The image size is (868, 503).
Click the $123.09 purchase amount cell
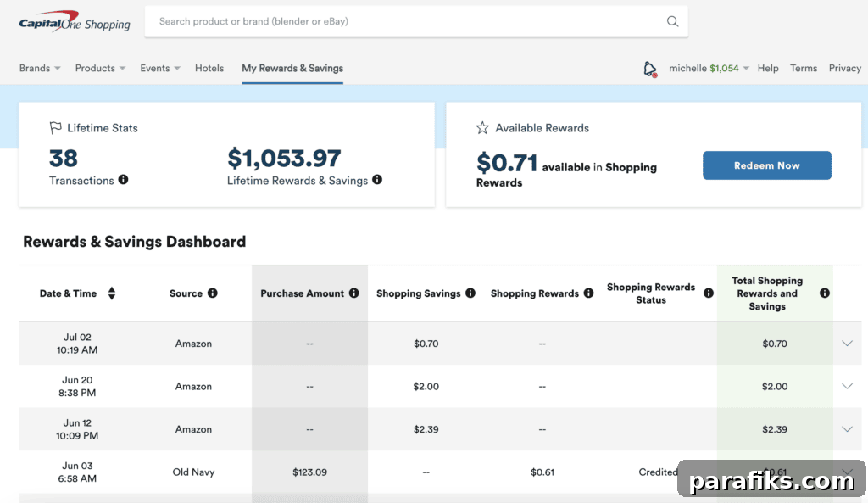coord(309,472)
